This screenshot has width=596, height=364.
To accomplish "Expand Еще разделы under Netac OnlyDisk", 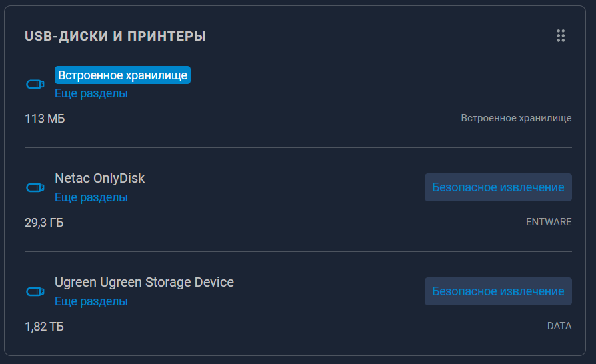I will tap(91, 197).
